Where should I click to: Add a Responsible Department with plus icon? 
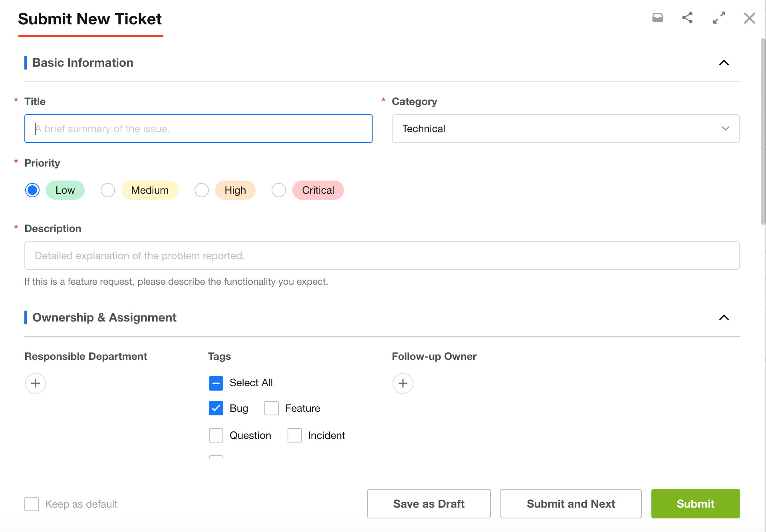[x=36, y=383]
